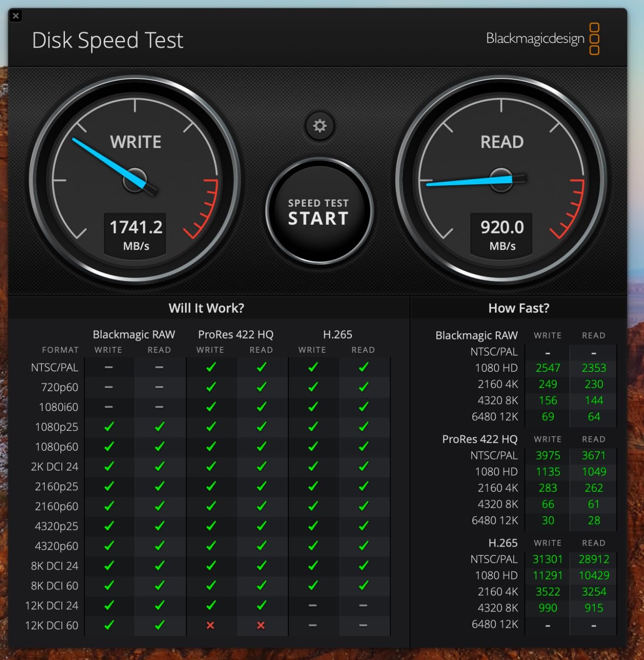Start the speed test
Viewport: 644px width, 660px height.
point(319,212)
